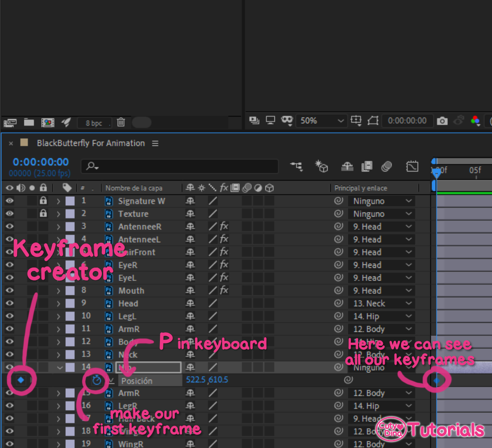
Task: Click the blue current timecode display
Action: tap(41, 162)
